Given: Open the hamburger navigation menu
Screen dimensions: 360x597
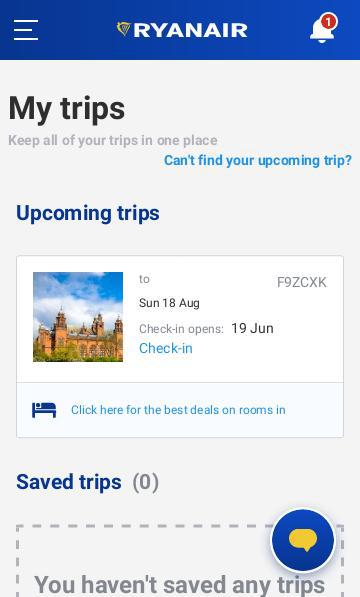Looking at the screenshot, I should pos(26,30).
